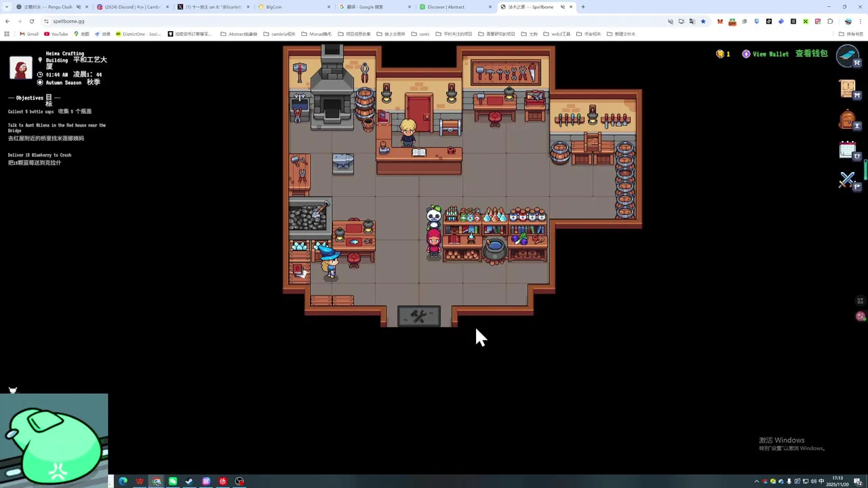The height and width of the screenshot is (488, 868).
Task: Reload the spellborne.gg page
Action: click(31, 21)
